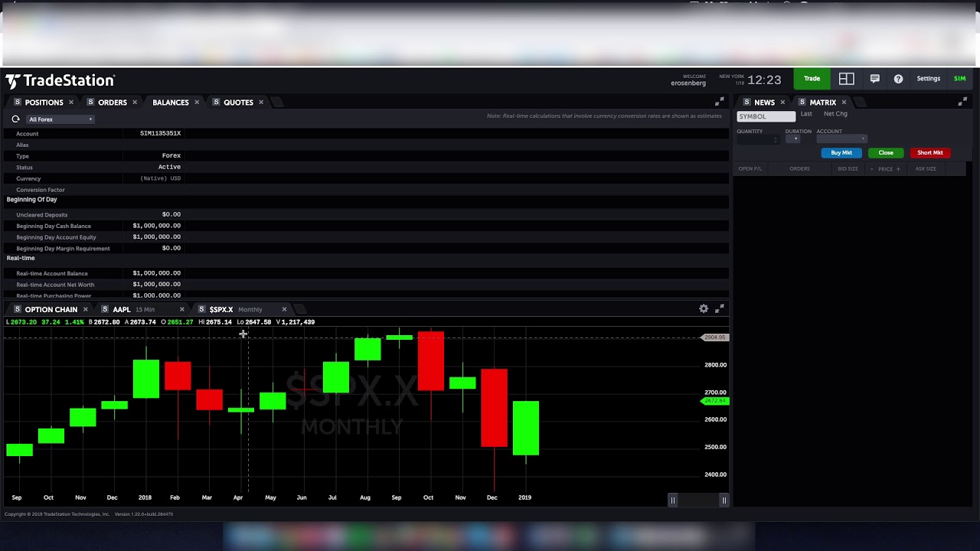980x551 pixels.
Task: Open Settings in the top bar
Action: [x=928, y=79]
